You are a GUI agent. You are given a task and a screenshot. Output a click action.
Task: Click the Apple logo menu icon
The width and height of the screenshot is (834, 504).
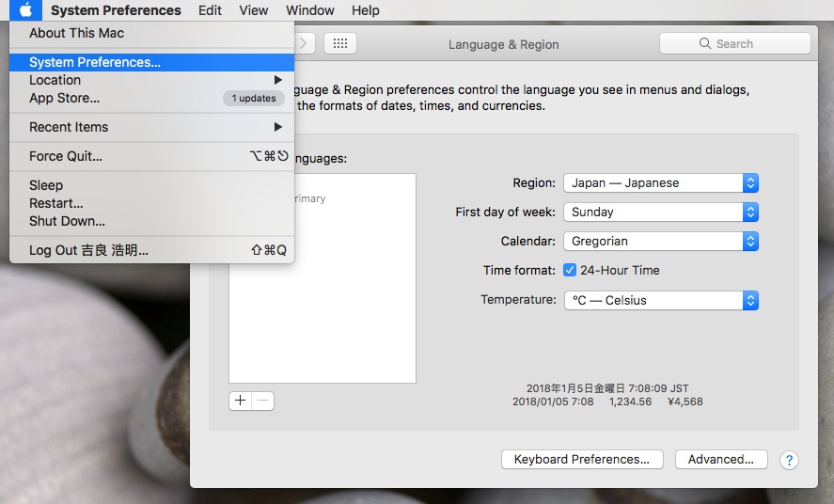click(x=25, y=10)
